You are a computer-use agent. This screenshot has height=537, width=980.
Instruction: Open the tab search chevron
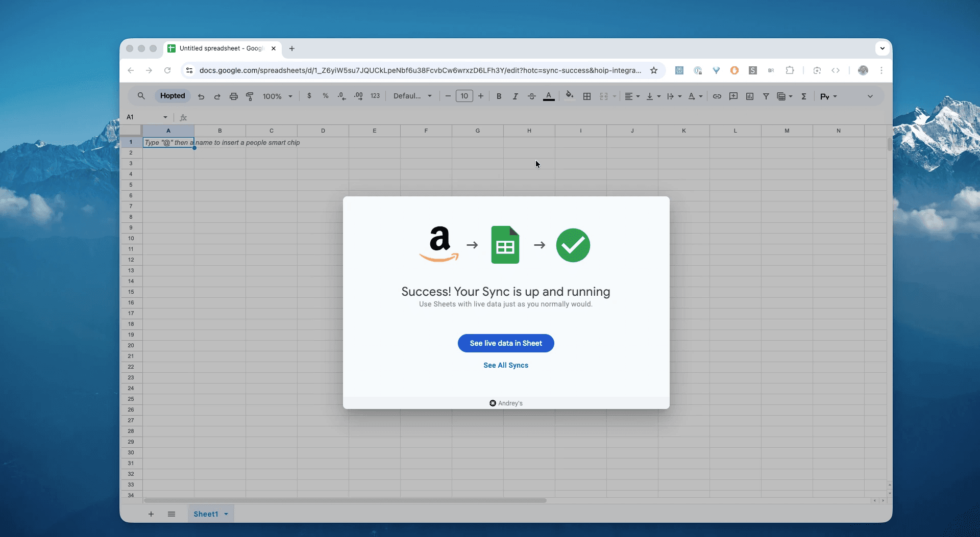(883, 48)
